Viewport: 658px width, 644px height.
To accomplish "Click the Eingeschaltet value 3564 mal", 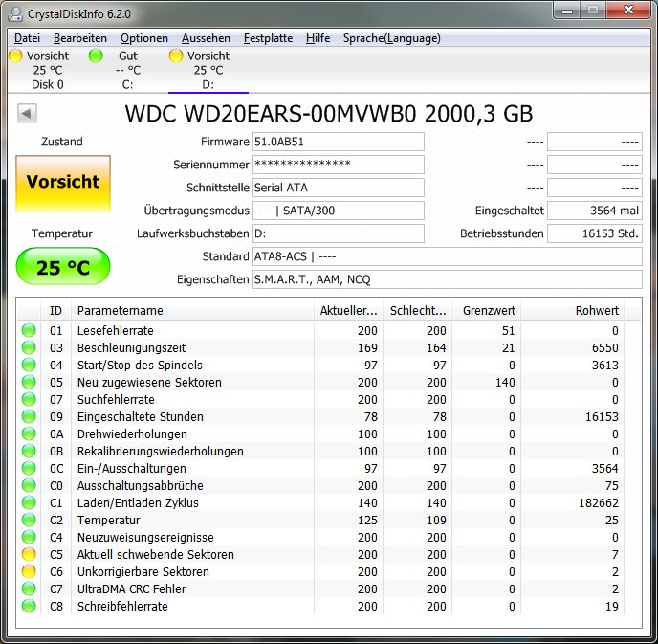I will 595,211.
